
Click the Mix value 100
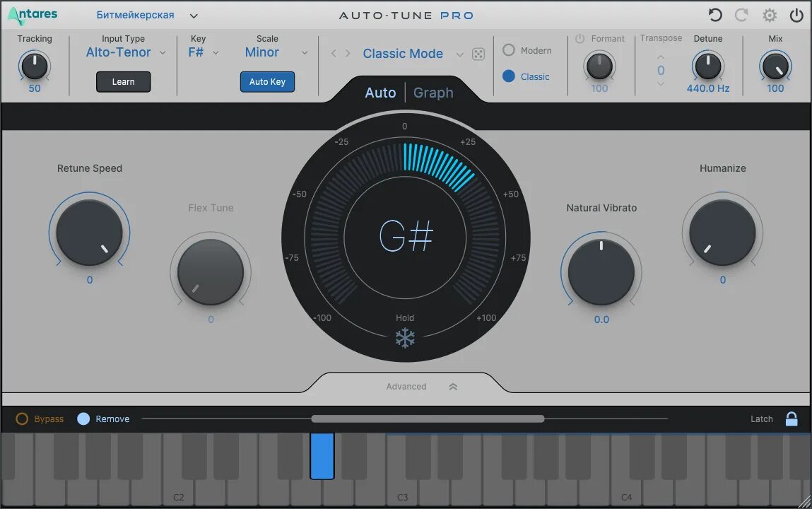coord(775,88)
